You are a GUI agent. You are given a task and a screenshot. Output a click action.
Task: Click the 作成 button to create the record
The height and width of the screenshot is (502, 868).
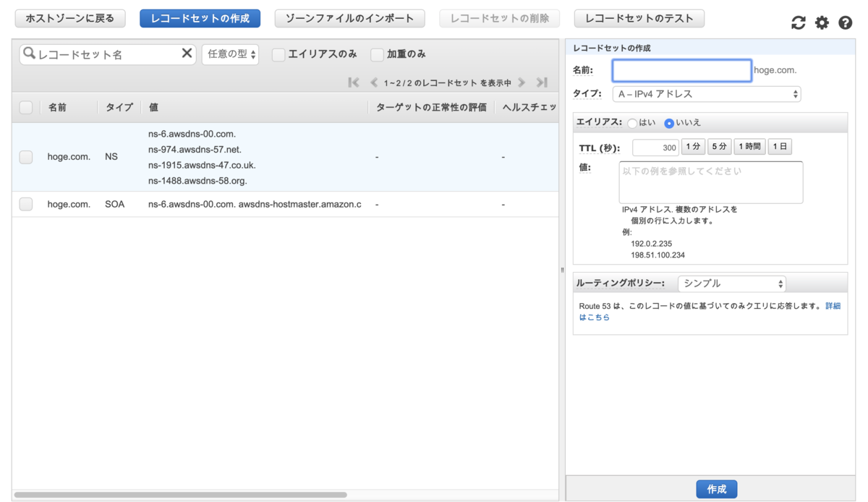[x=716, y=489]
